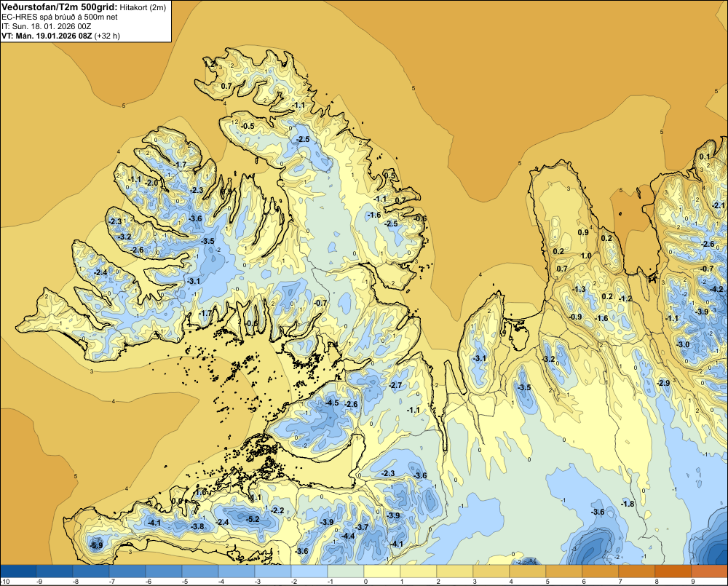Click the '1.6' temperature value on the map
The image size is (728, 586).
pyautogui.click(x=201, y=492)
